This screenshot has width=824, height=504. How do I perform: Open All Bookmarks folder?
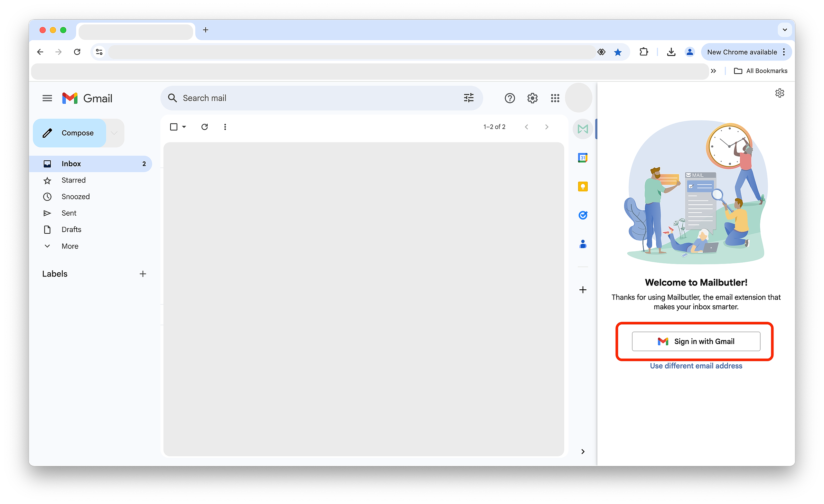[760, 71]
